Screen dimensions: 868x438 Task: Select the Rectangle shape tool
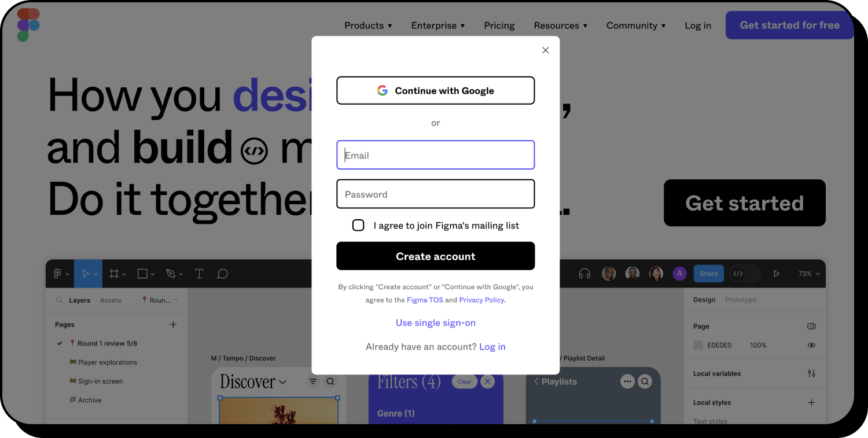(142, 274)
